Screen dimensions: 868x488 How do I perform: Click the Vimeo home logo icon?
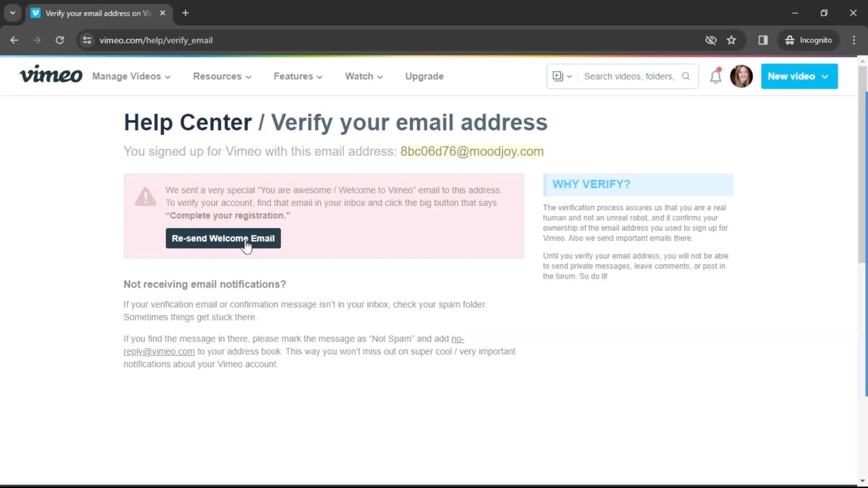(51, 76)
